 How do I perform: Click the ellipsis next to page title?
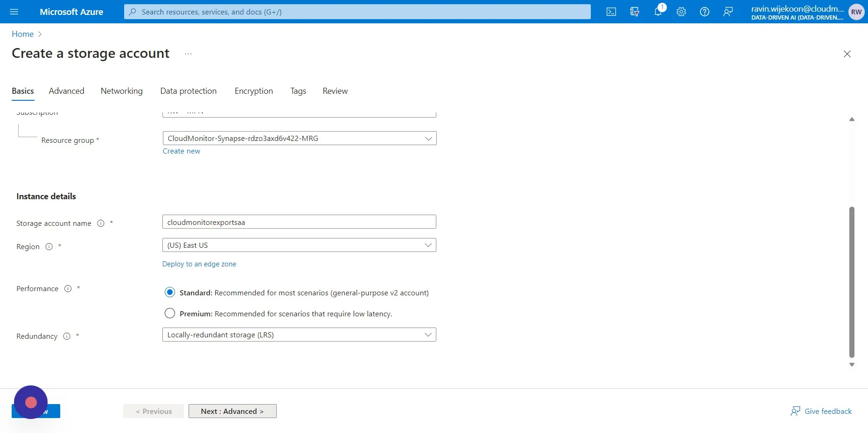(188, 54)
